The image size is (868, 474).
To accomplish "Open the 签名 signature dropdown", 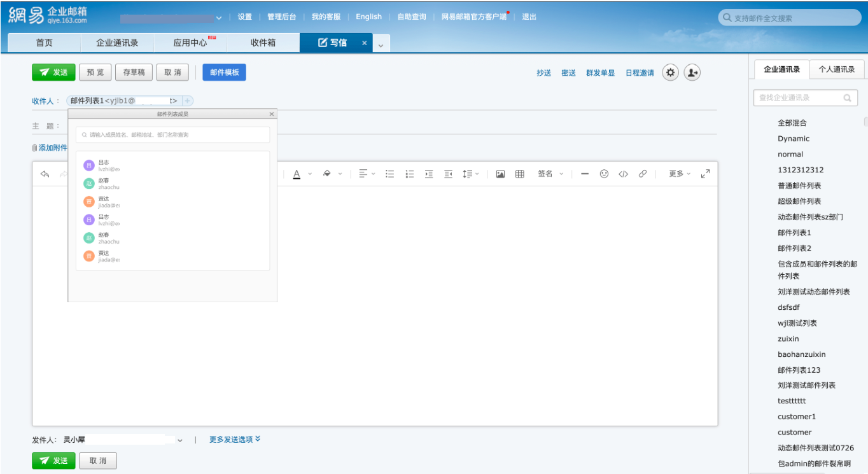I will [x=550, y=174].
